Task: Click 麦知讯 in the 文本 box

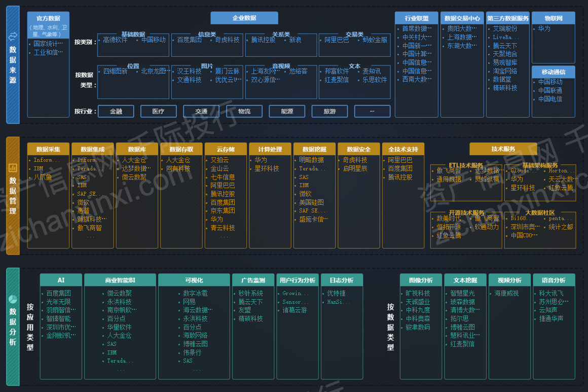Action: [x=372, y=71]
